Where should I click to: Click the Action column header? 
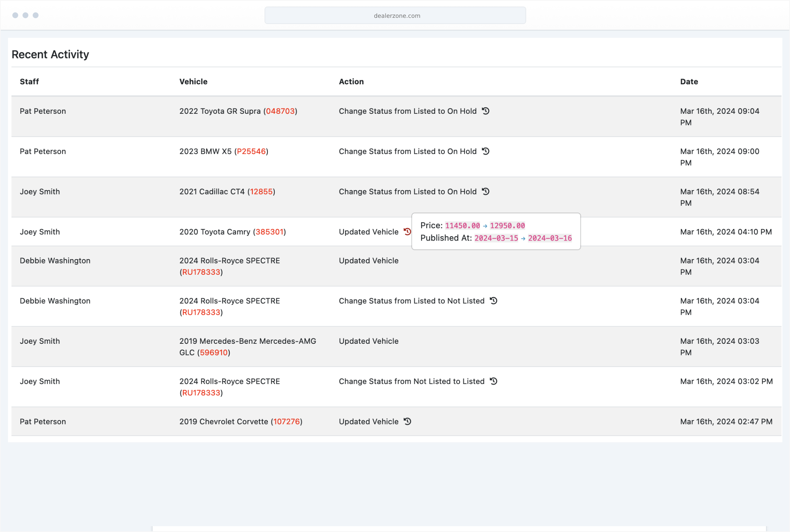pos(351,82)
